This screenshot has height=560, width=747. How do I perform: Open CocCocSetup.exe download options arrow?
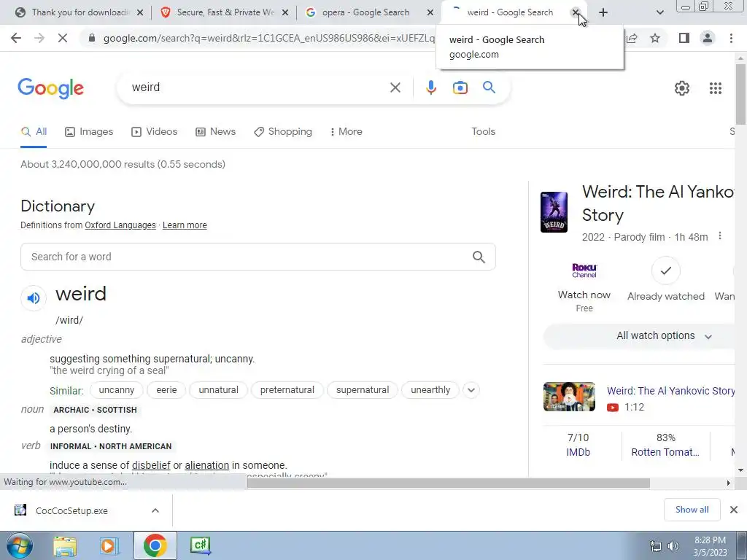pyautogui.click(x=155, y=510)
